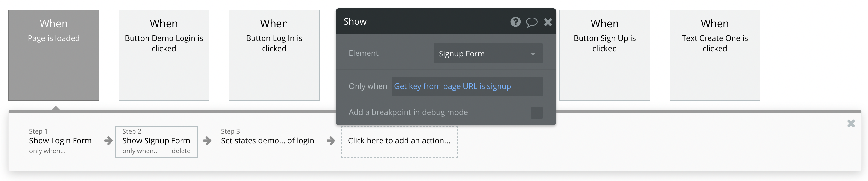
Task: Open Button Demo Login is clicked event
Action: (164, 55)
